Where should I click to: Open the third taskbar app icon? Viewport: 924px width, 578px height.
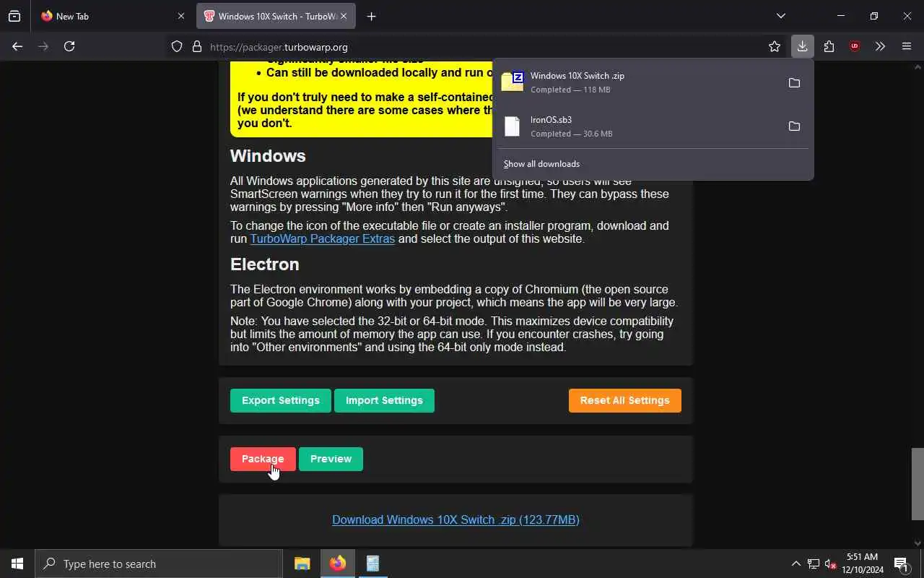click(372, 564)
